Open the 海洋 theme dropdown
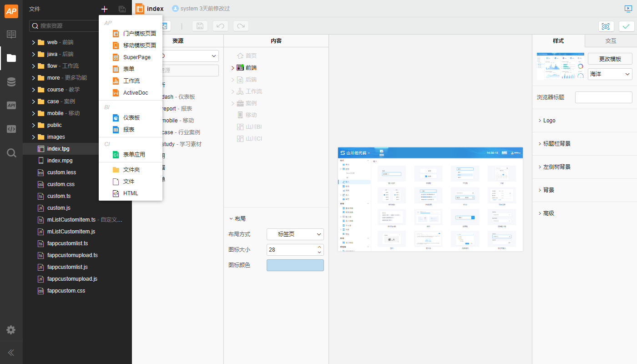 (x=610, y=74)
